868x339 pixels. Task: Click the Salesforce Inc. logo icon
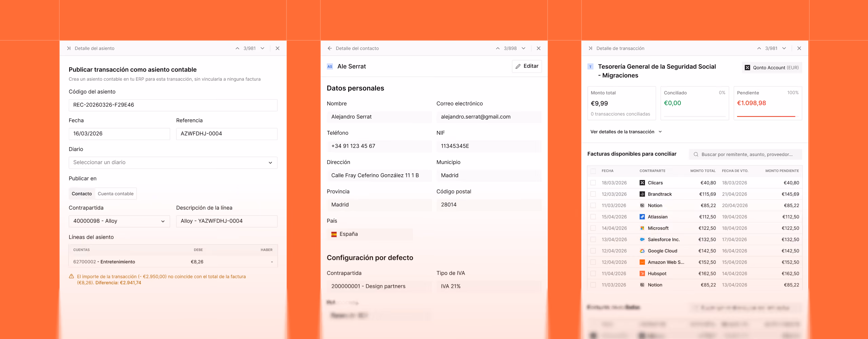pyautogui.click(x=642, y=240)
